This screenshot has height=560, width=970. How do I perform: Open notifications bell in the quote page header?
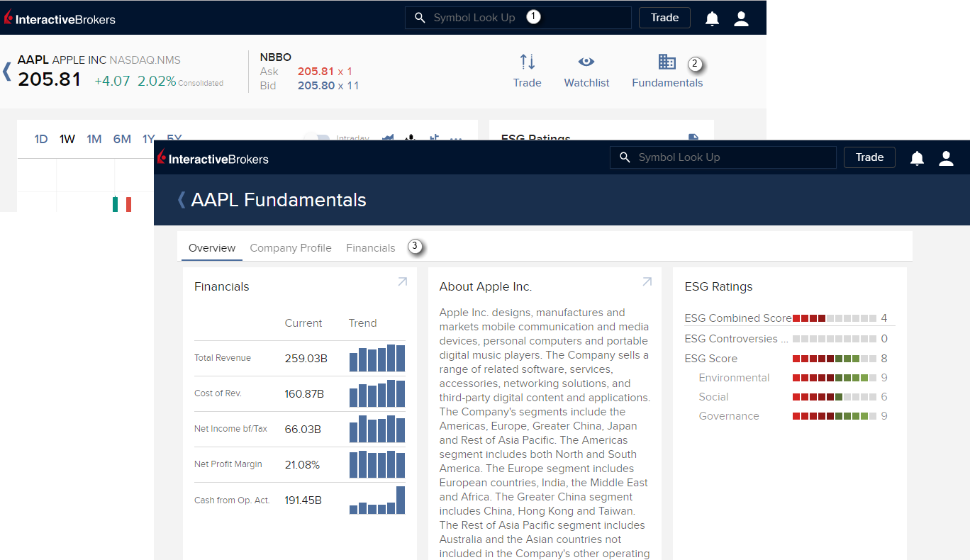click(712, 19)
